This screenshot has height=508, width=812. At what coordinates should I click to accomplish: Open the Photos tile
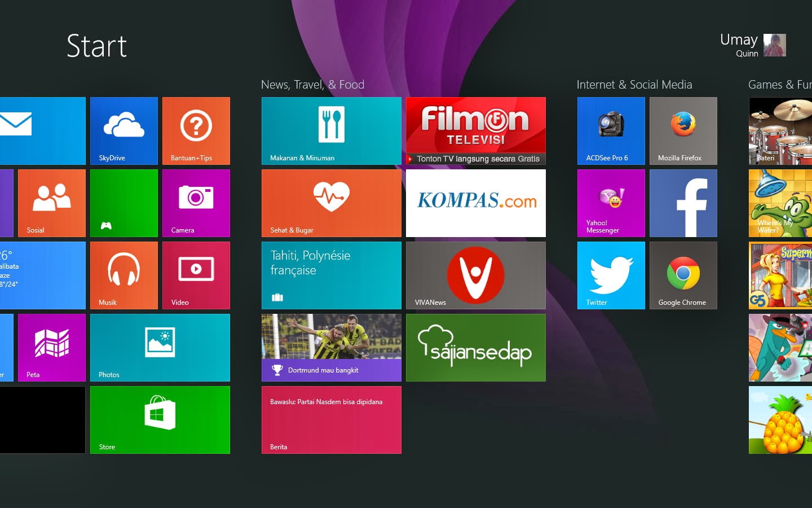pyautogui.click(x=160, y=348)
